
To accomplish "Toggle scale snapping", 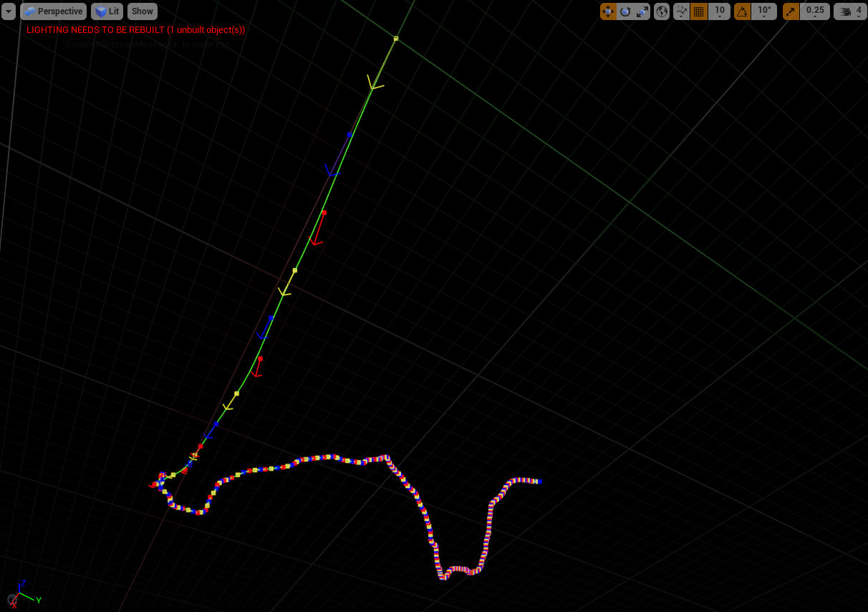I will (791, 11).
